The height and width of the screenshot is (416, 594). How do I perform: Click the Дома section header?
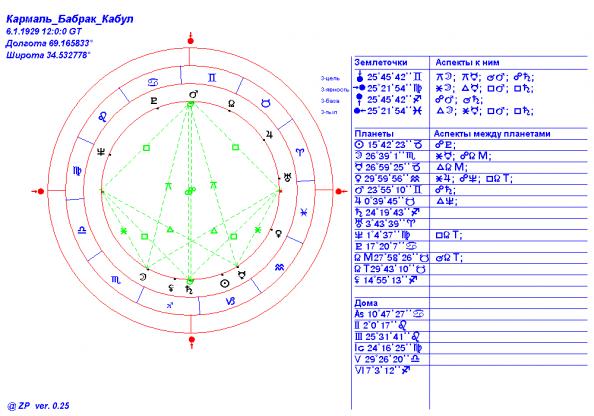click(366, 303)
